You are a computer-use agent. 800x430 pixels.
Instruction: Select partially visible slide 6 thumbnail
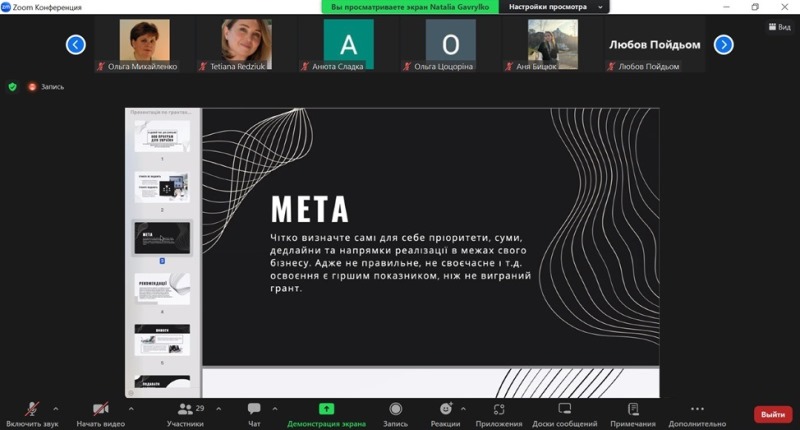tap(162, 381)
